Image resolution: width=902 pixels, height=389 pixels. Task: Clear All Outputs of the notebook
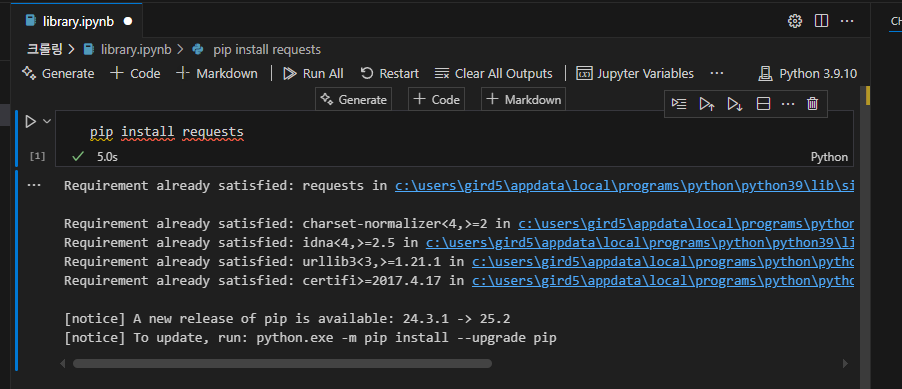click(x=494, y=74)
